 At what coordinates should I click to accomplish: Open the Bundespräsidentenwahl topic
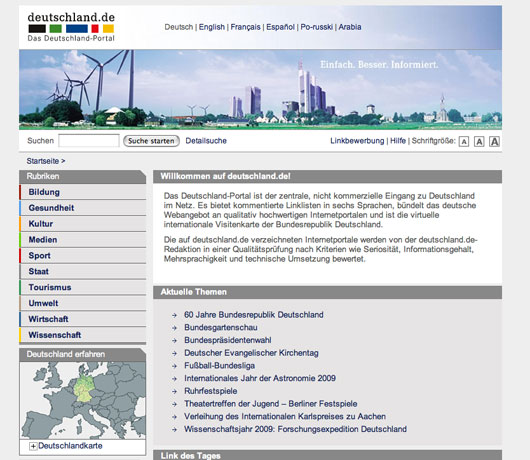[228, 340]
